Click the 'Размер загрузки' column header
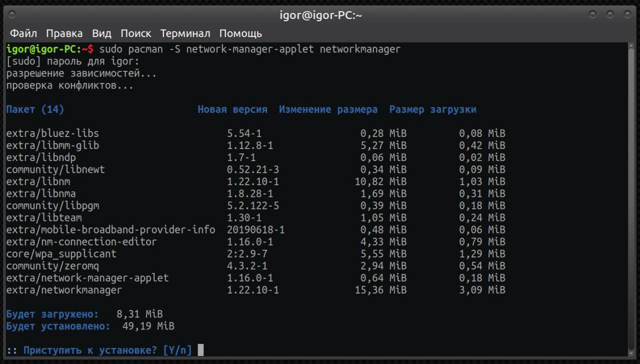This screenshot has height=364, width=640. 433,109
